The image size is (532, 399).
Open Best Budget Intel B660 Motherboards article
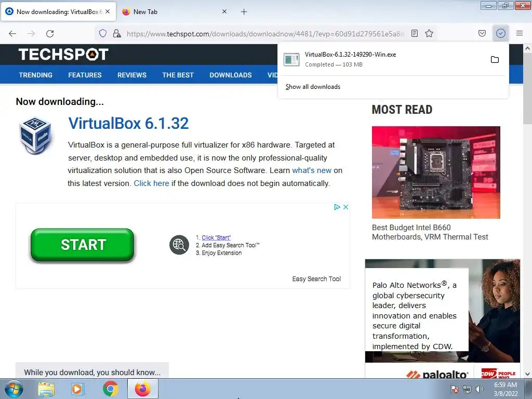click(430, 232)
